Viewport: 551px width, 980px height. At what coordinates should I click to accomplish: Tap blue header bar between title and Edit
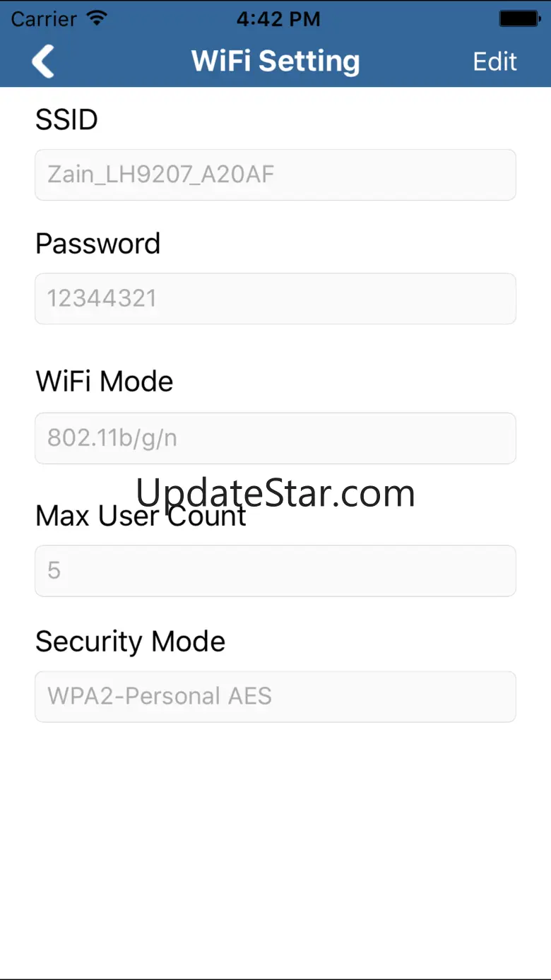point(417,61)
